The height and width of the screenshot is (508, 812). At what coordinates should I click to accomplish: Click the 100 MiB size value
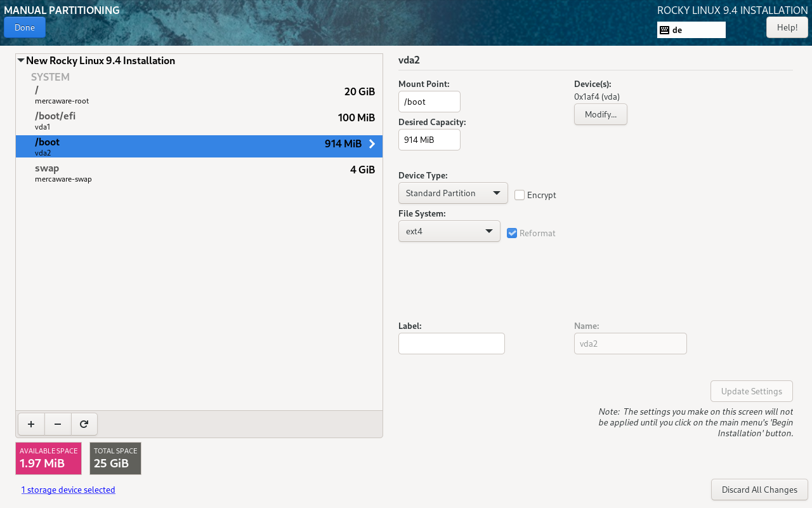[x=357, y=117]
